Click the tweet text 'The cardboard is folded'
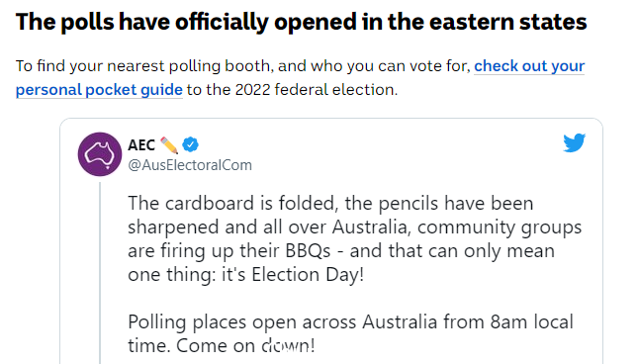The height and width of the screenshot is (364, 638). 232,203
